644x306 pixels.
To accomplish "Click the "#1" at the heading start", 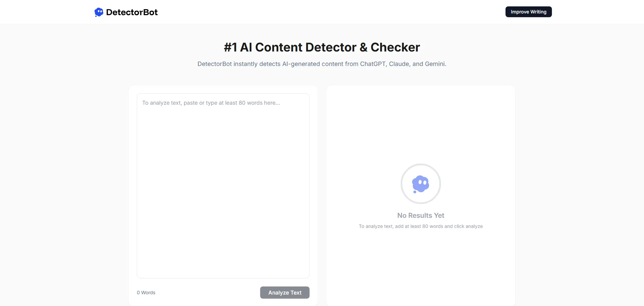I will [x=230, y=47].
